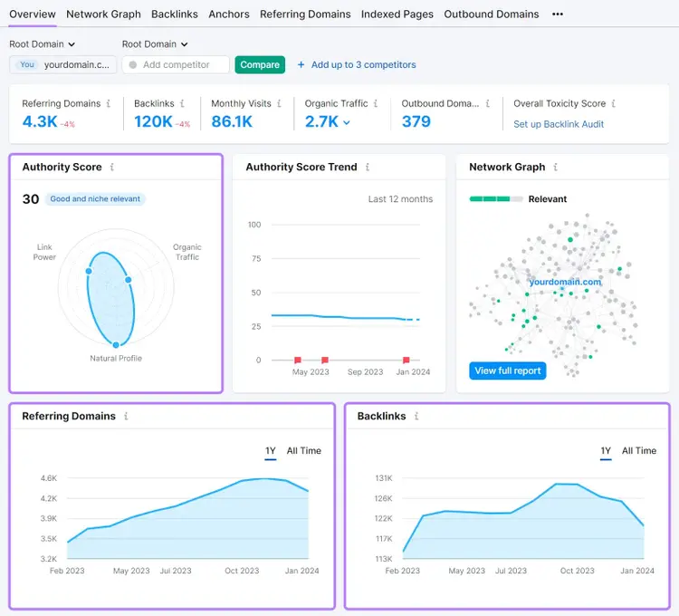Select Organic Traffic point on radar chart

coord(129,280)
